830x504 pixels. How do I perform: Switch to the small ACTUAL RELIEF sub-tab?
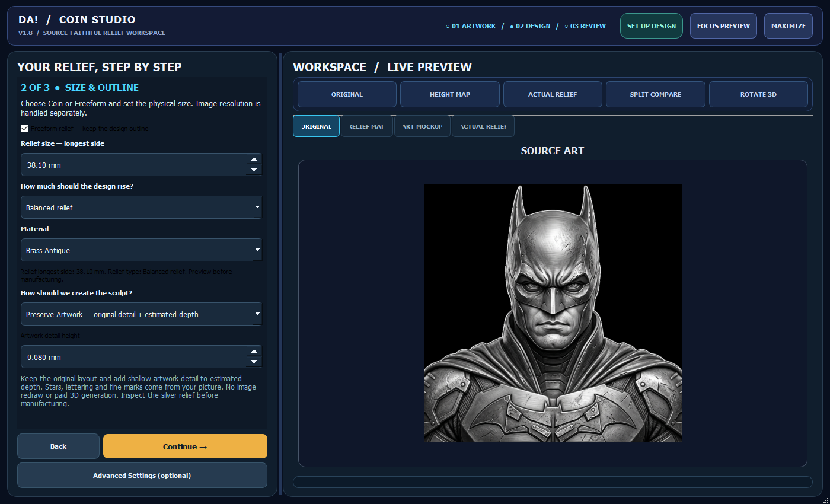point(483,126)
